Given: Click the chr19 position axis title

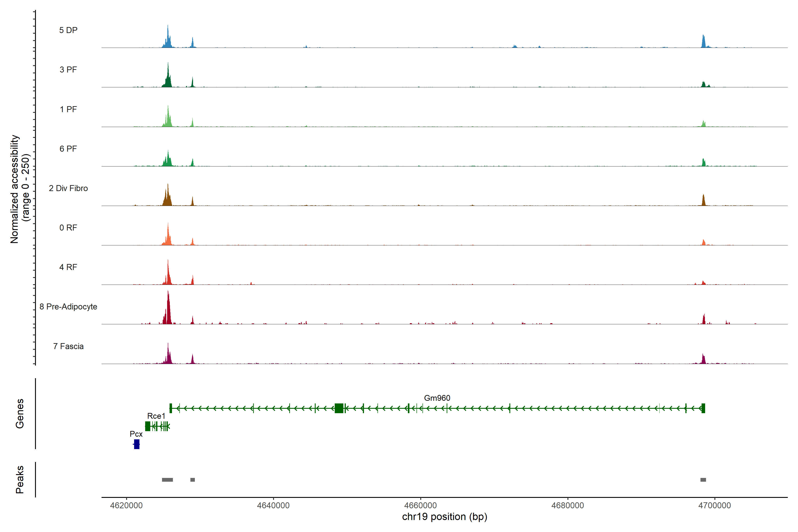Looking at the screenshot, I should point(444,517).
